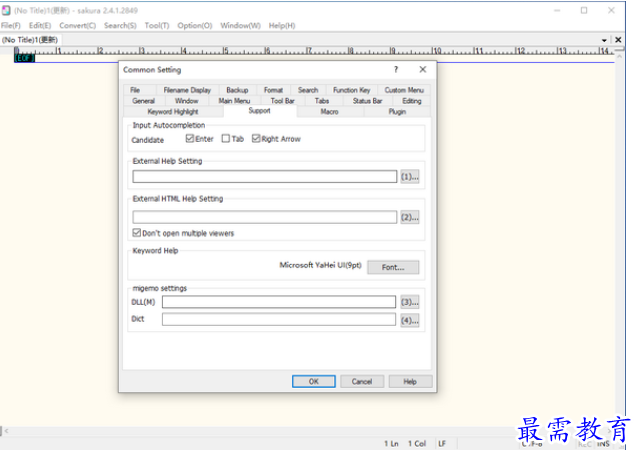Open the Function Key tab
The width and height of the screenshot is (639, 461).
click(x=351, y=90)
